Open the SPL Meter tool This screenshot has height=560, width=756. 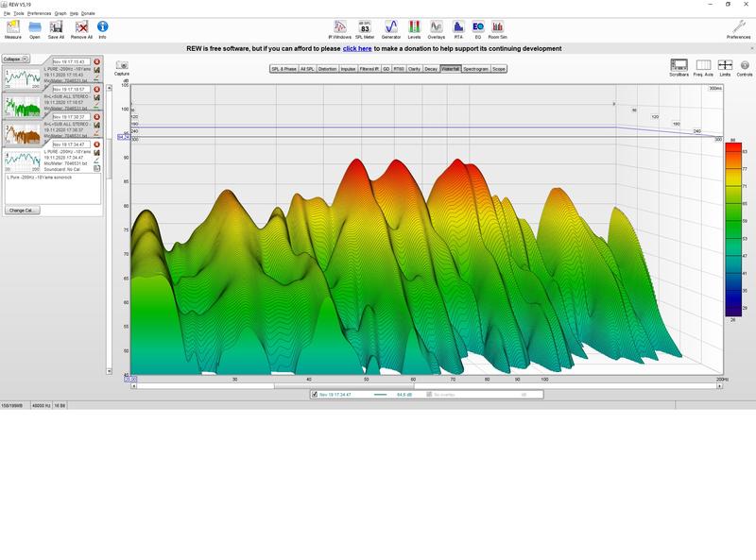tap(364, 29)
